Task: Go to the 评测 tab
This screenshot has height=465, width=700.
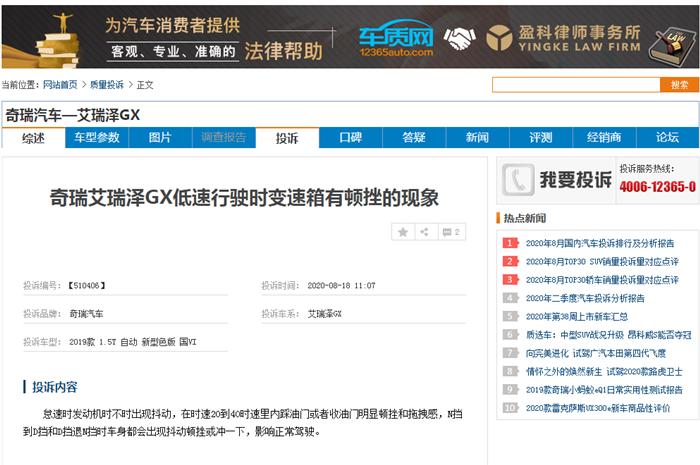Action: coord(541,137)
